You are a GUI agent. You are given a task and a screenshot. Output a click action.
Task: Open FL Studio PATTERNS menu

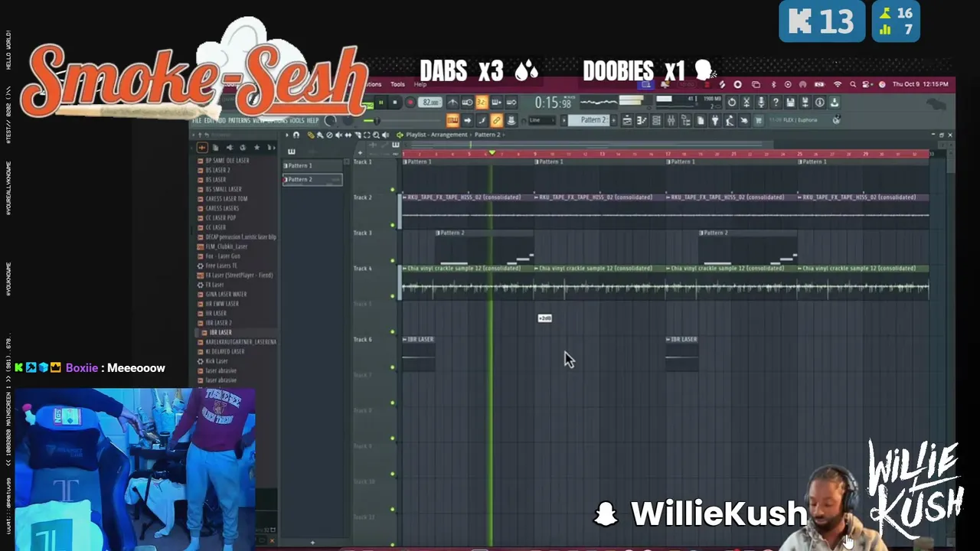pyautogui.click(x=239, y=121)
